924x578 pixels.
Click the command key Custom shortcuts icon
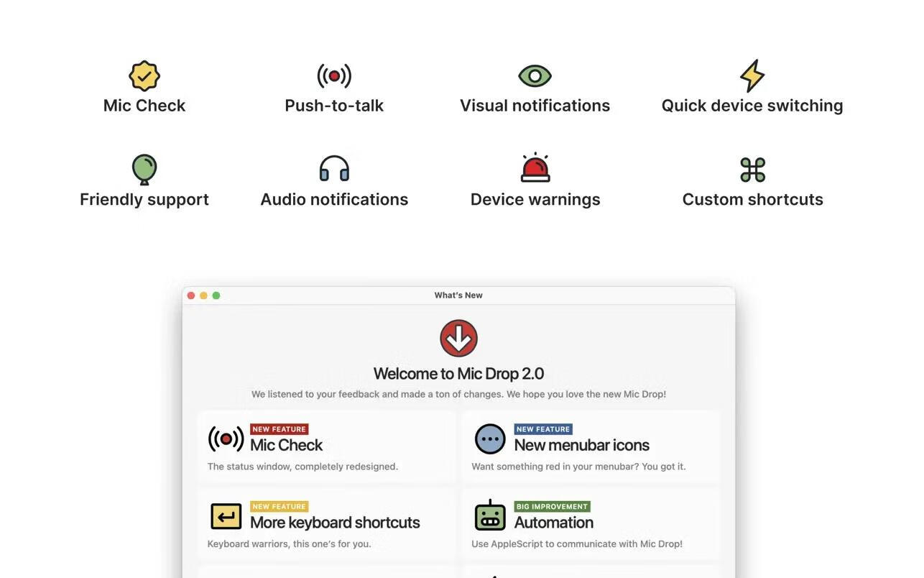pos(753,170)
